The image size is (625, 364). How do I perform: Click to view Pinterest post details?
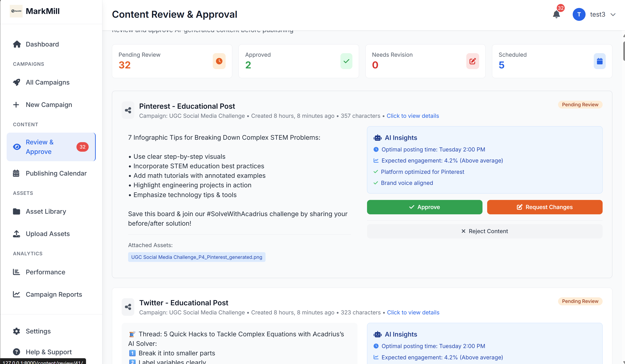(x=412, y=116)
